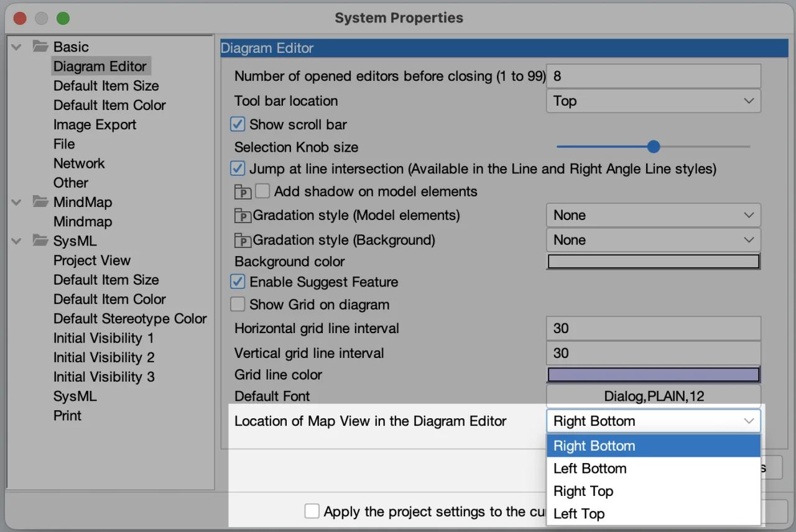Focus the Horizontal grid line interval field
The height and width of the screenshot is (532, 796).
point(654,328)
